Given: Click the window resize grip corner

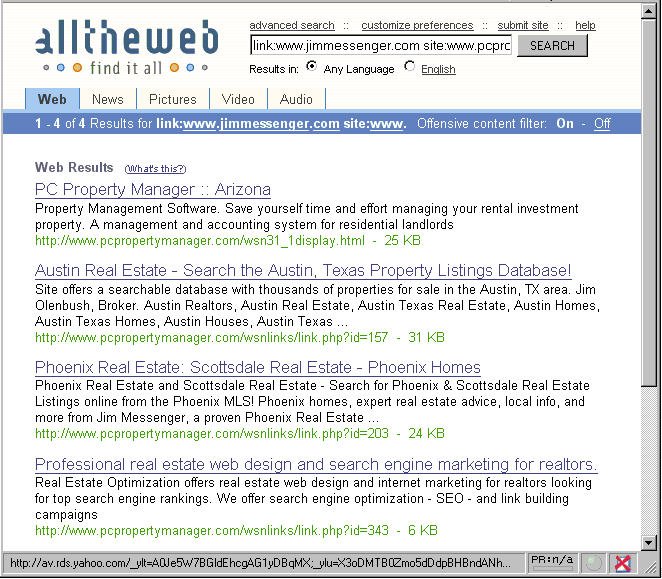Looking at the screenshot, I should 649,565.
